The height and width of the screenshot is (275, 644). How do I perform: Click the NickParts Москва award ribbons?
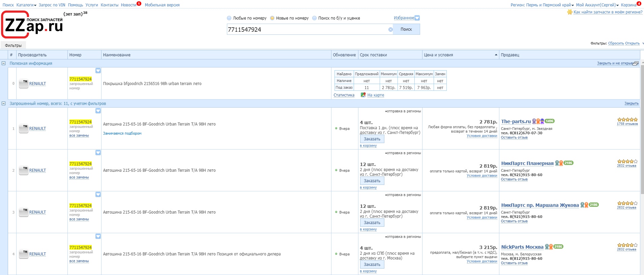point(549,247)
